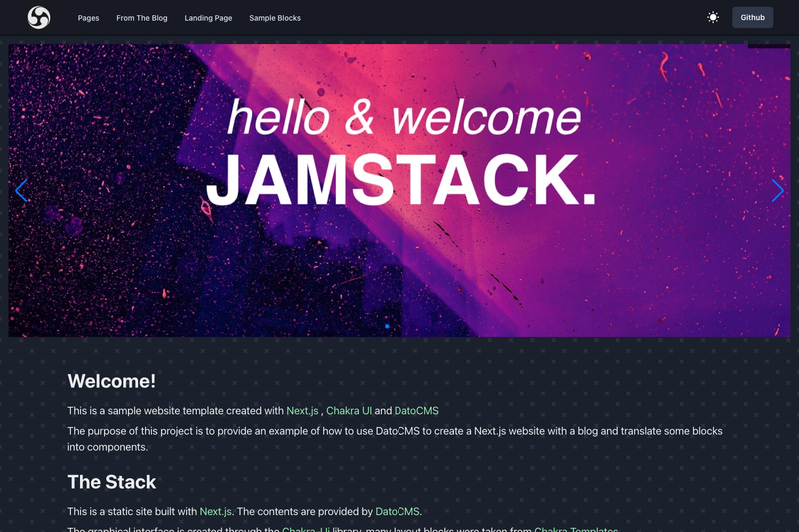799x532 pixels.
Task: Select the blue carousel pagination dot
Action: (x=387, y=326)
